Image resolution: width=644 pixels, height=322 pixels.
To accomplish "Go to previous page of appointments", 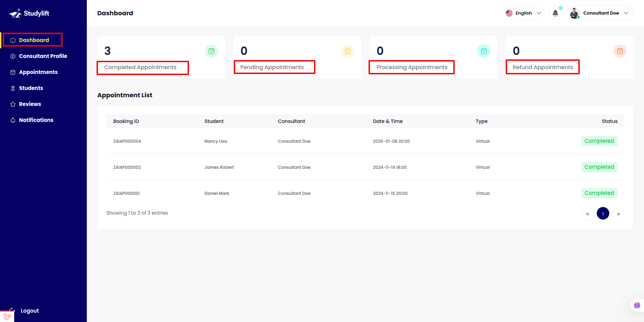I will [x=588, y=214].
